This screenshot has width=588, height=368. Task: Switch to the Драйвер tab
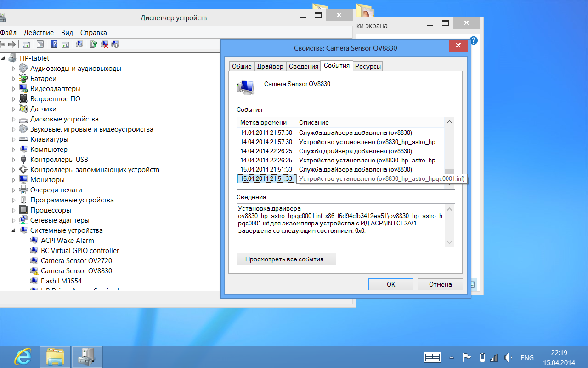[270, 66]
